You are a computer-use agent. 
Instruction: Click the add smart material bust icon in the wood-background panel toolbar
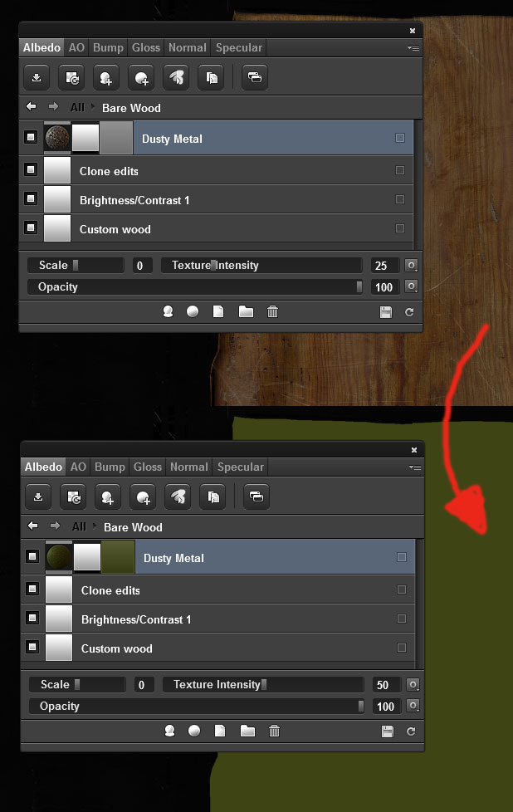(x=106, y=78)
